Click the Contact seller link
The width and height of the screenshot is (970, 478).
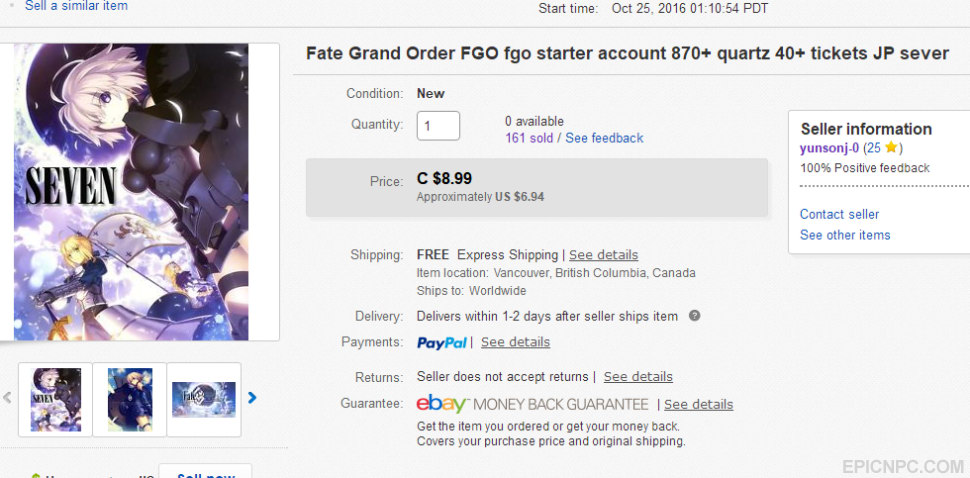(x=839, y=214)
